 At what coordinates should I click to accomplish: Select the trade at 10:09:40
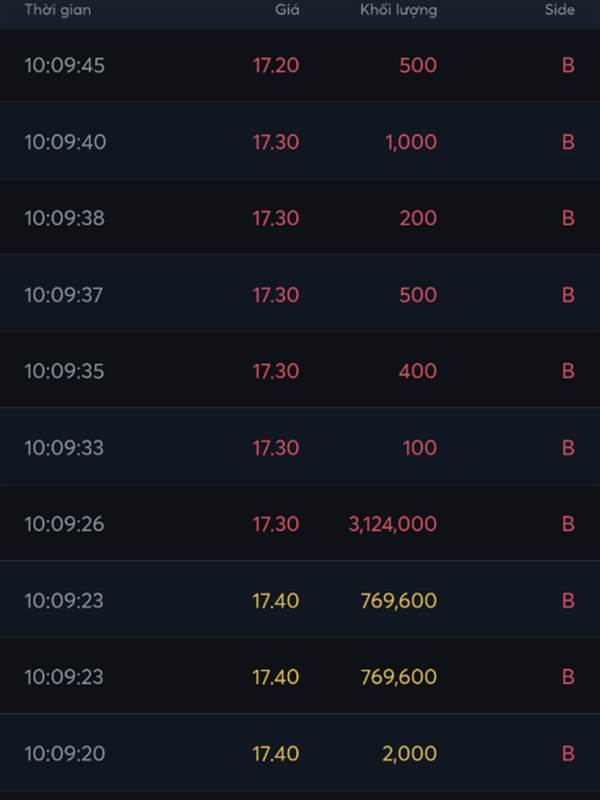point(300,141)
